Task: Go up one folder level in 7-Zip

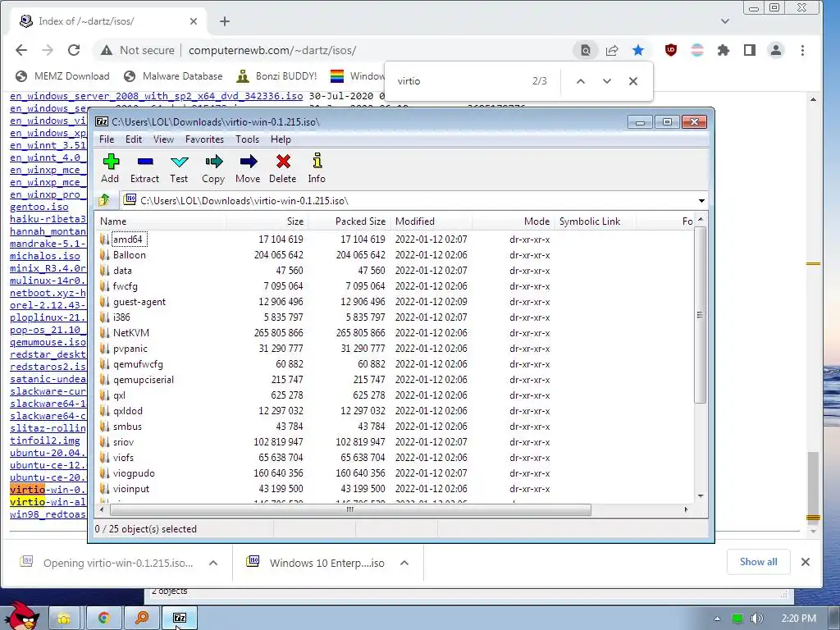Action: 104,200
